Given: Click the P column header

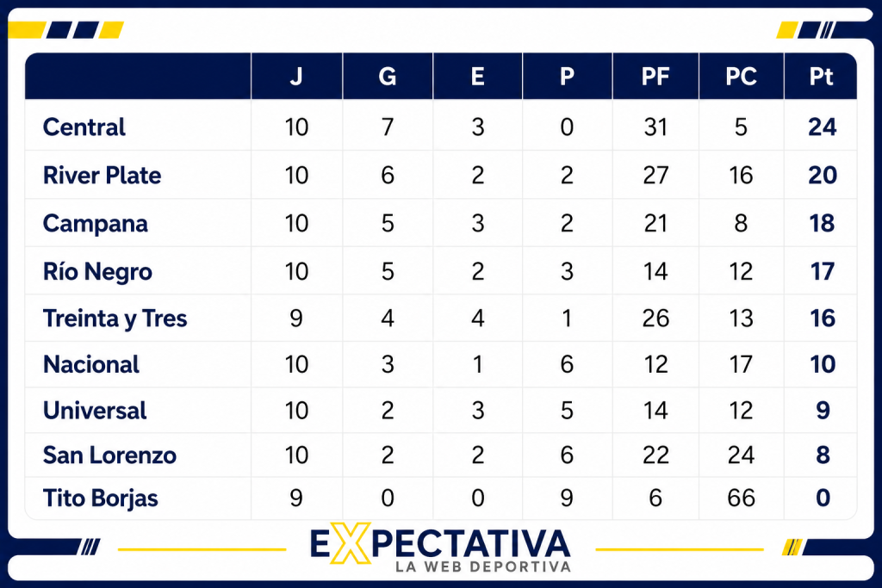Looking at the screenshot, I should point(567,77).
